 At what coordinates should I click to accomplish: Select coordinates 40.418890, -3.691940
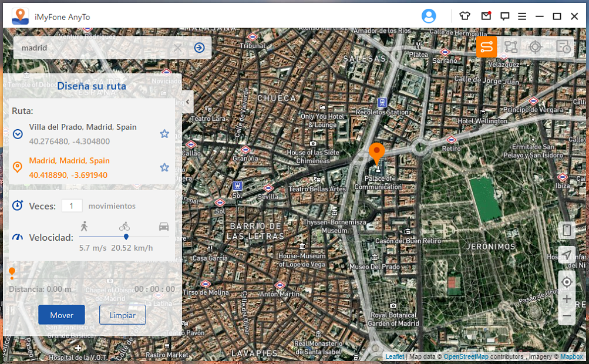point(68,175)
